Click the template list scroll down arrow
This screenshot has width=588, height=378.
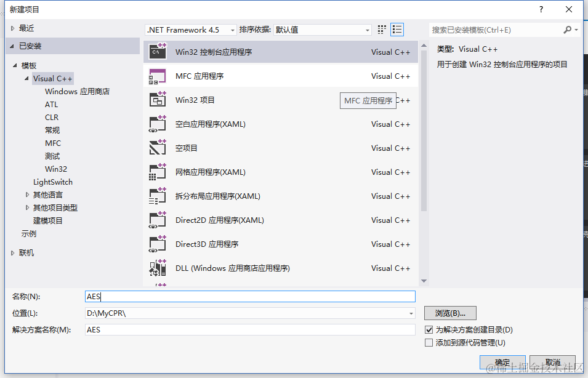point(424,281)
